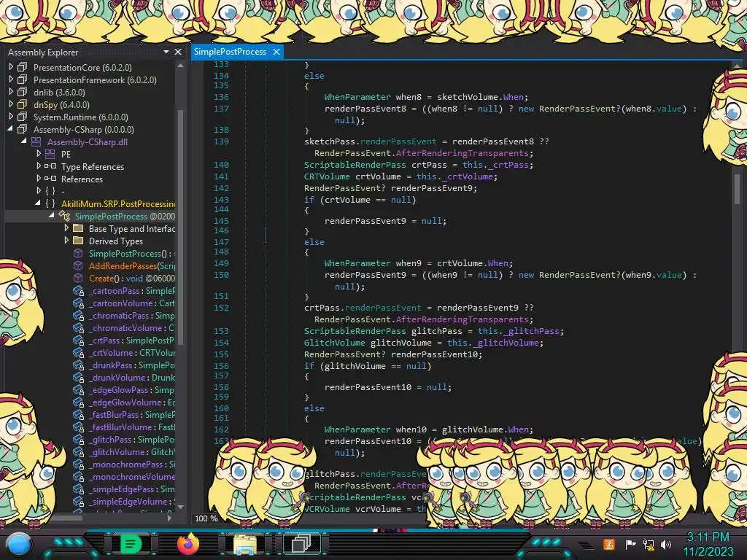Follow the WhenParameter type on line 136

click(357, 97)
